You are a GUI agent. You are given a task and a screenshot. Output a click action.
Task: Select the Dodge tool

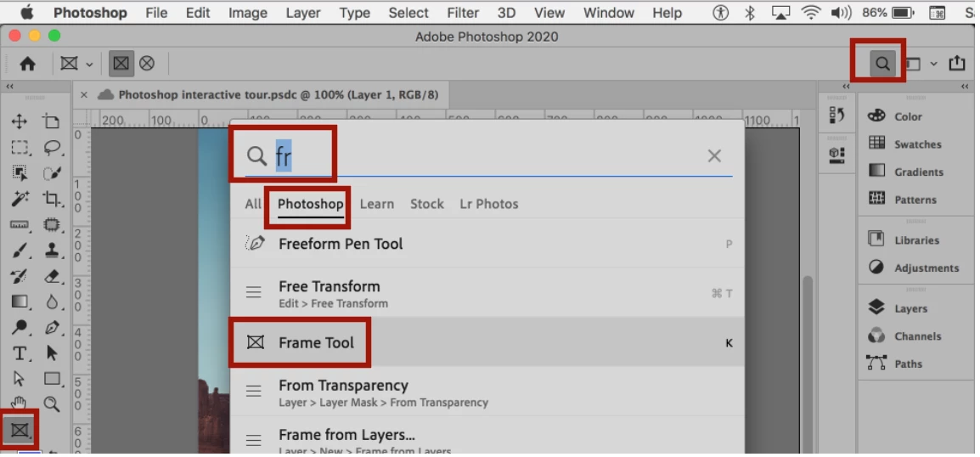[x=20, y=327]
